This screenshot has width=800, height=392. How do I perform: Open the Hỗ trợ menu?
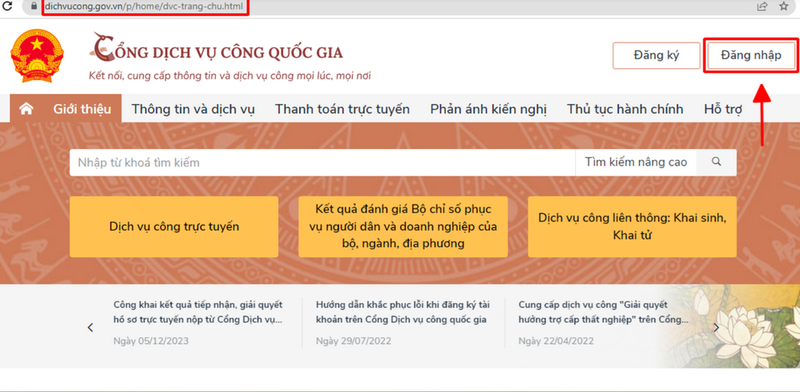pyautogui.click(x=723, y=109)
